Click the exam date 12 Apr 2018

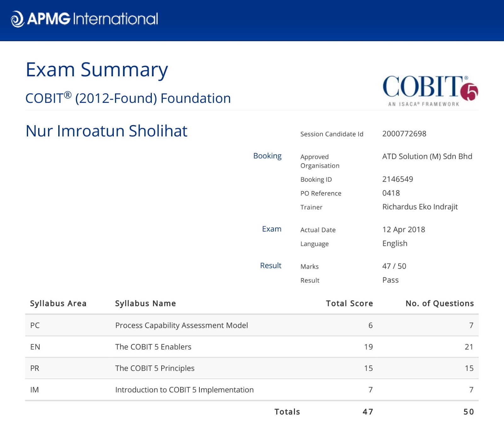pos(404,230)
